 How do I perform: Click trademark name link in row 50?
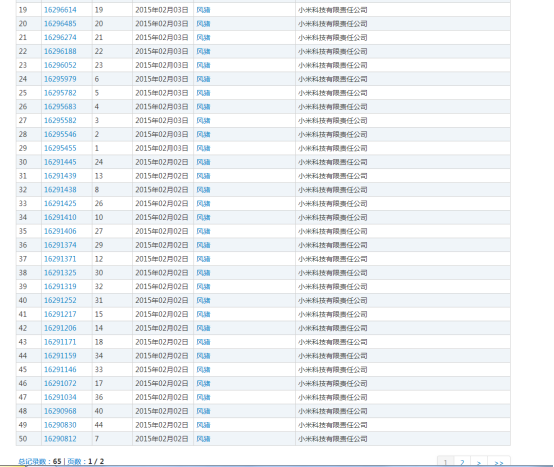[x=203, y=439]
